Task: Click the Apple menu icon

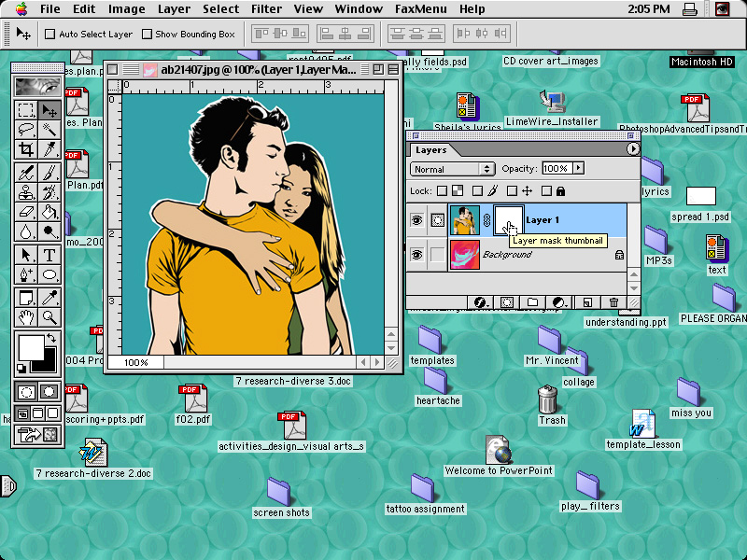Action: (x=21, y=9)
